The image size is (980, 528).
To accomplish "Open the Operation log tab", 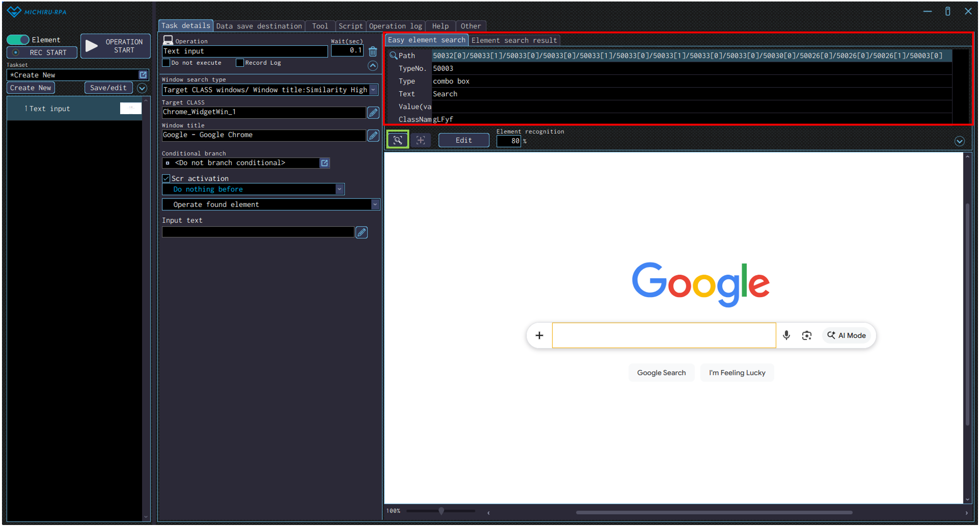I will (395, 26).
